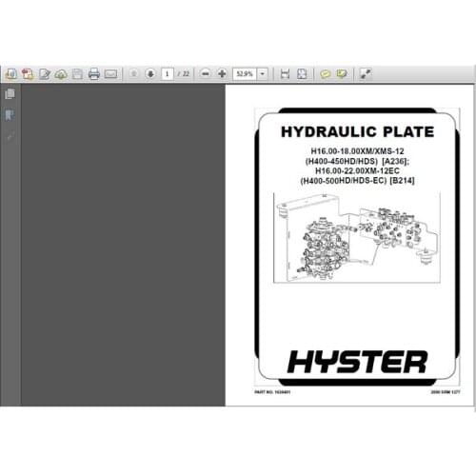
Task: Go to next page with down arrow
Action: pyautogui.click(x=150, y=74)
